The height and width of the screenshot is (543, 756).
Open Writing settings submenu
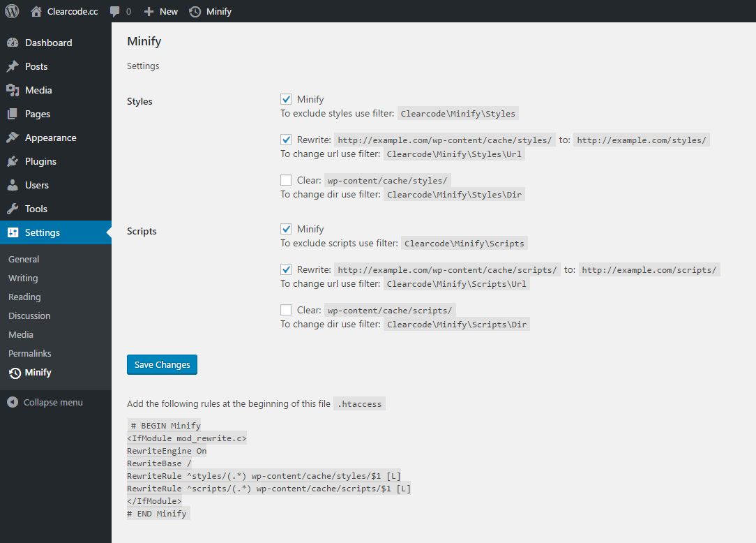pos(22,278)
